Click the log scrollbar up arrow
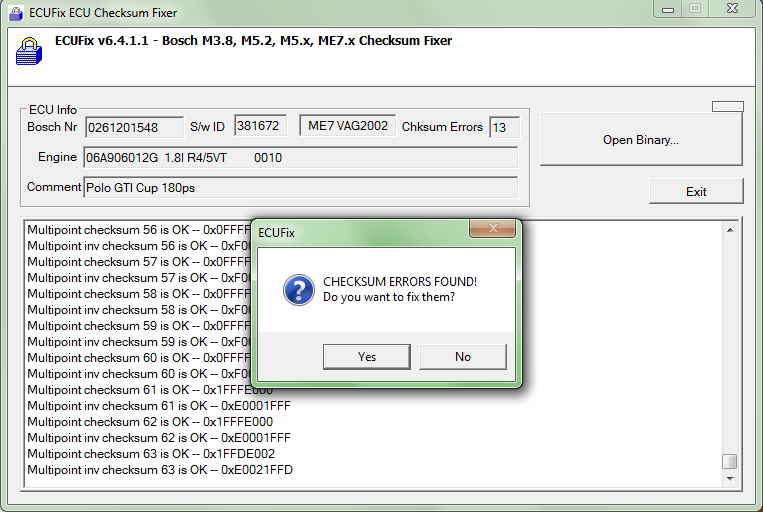The height and width of the screenshot is (512, 763). 729,230
